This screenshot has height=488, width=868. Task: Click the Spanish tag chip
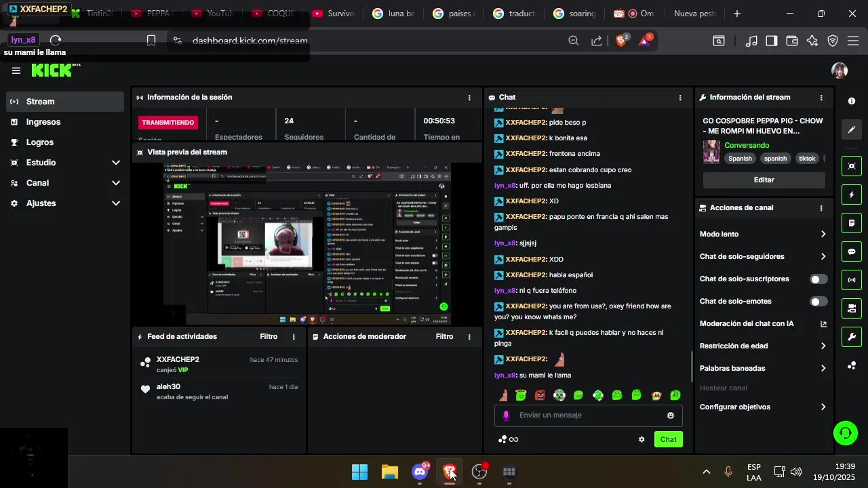740,159
